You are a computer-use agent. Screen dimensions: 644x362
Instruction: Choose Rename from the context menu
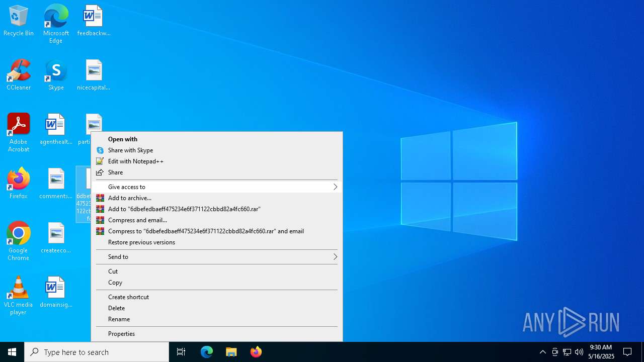tap(216, 319)
